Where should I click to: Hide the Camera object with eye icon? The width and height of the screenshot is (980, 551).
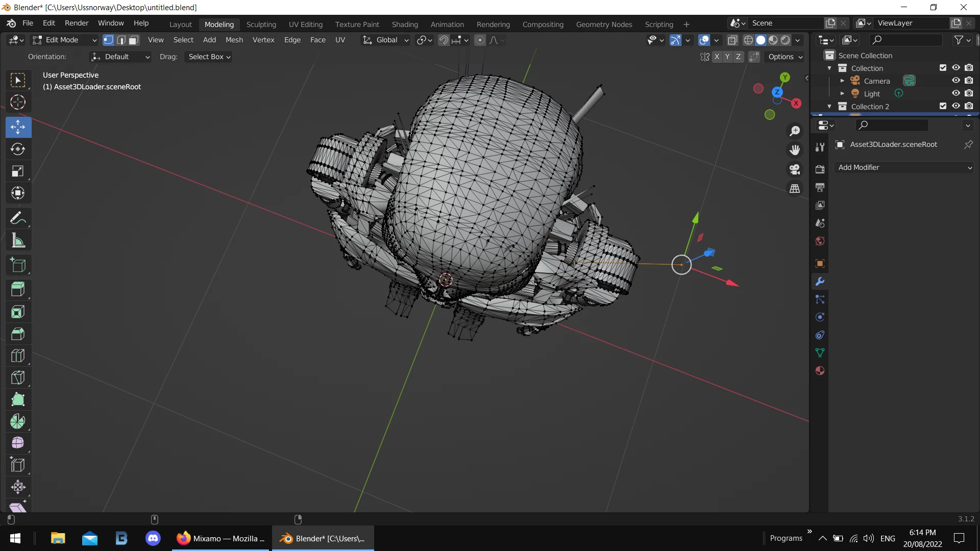pyautogui.click(x=956, y=81)
